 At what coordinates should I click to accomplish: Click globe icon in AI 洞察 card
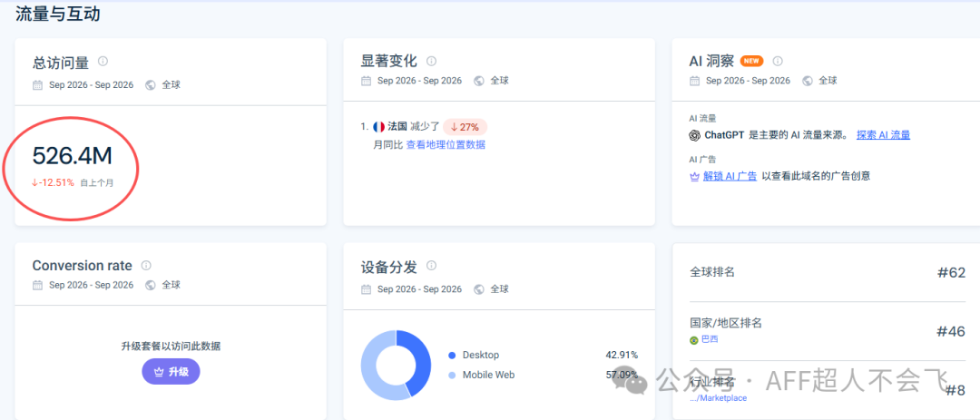[808, 81]
